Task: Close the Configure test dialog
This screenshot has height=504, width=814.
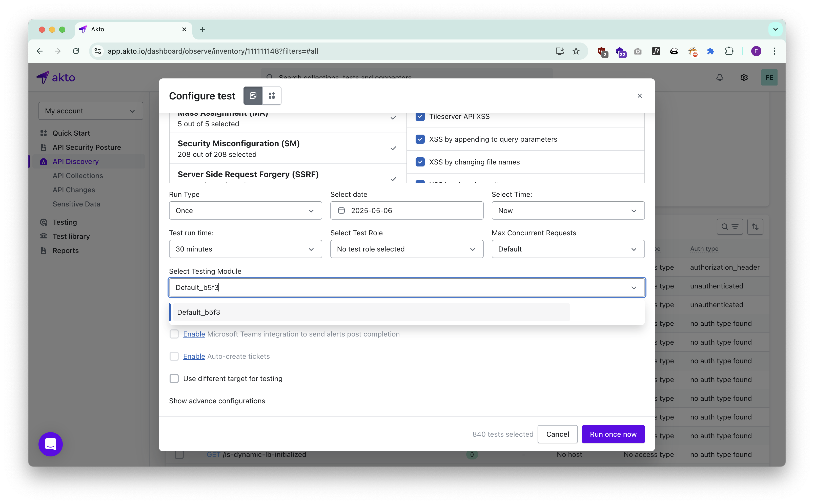Action: 639,96
